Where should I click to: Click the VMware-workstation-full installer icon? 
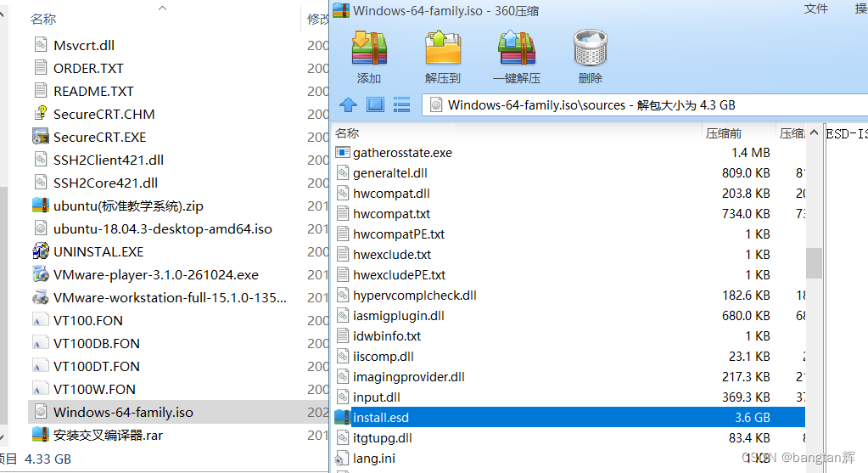(41, 297)
